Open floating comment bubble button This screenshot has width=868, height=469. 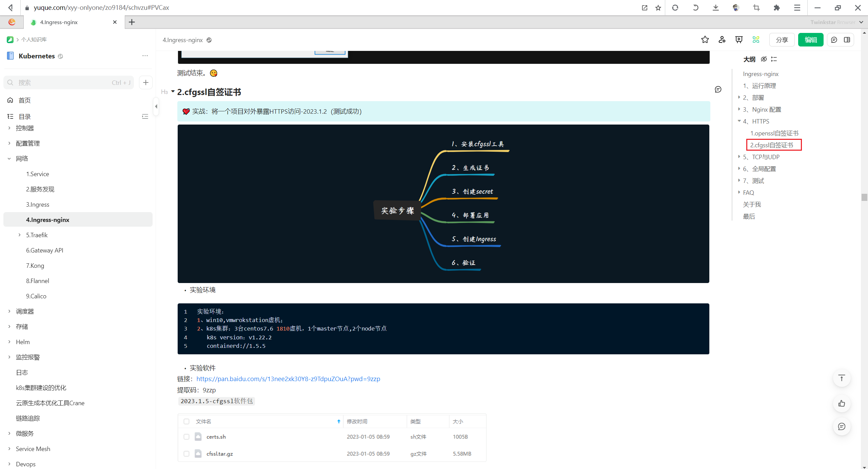point(842,427)
